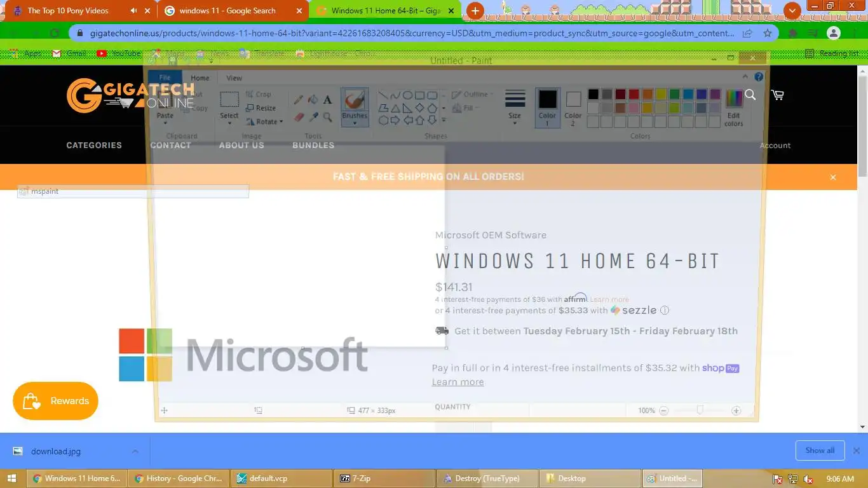This screenshot has height=488, width=868.
Task: Click the mspaint suggestion box
Action: [133, 191]
